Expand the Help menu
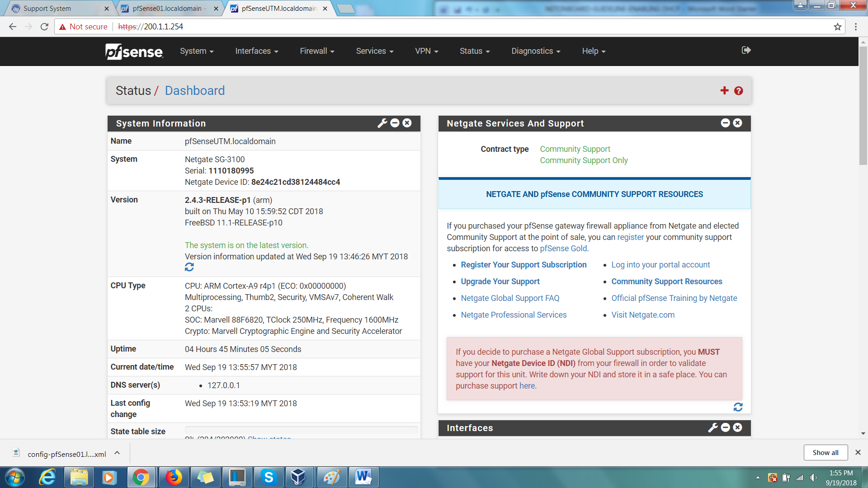Image resolution: width=868 pixels, height=488 pixels. 594,52
